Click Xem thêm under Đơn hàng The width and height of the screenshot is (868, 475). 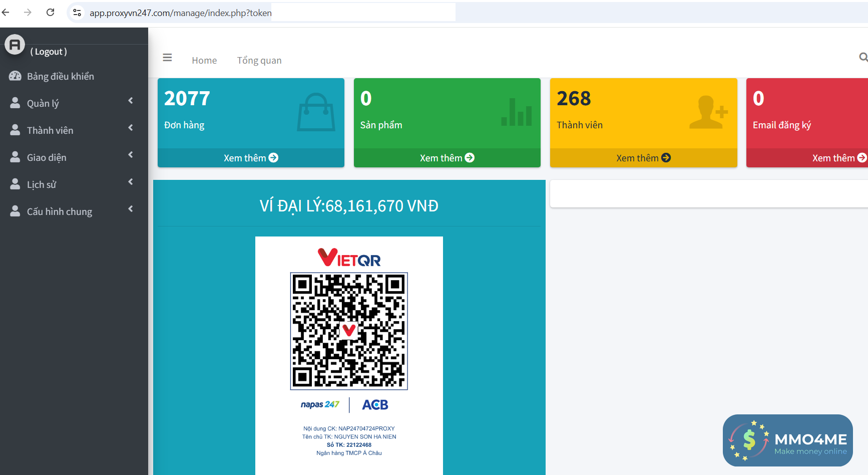tap(251, 158)
